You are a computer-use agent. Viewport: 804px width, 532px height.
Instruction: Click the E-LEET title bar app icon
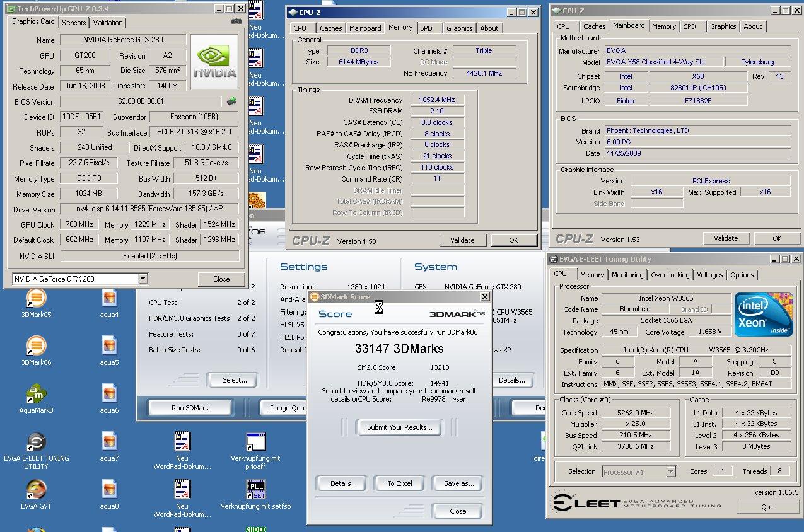pyautogui.click(x=554, y=259)
